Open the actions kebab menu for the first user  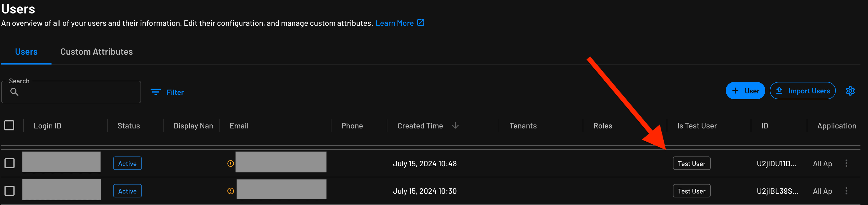[x=846, y=163]
